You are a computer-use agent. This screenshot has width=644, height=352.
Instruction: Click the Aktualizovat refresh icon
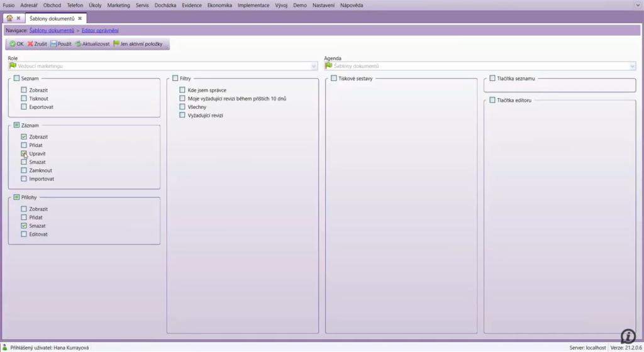pos(78,44)
